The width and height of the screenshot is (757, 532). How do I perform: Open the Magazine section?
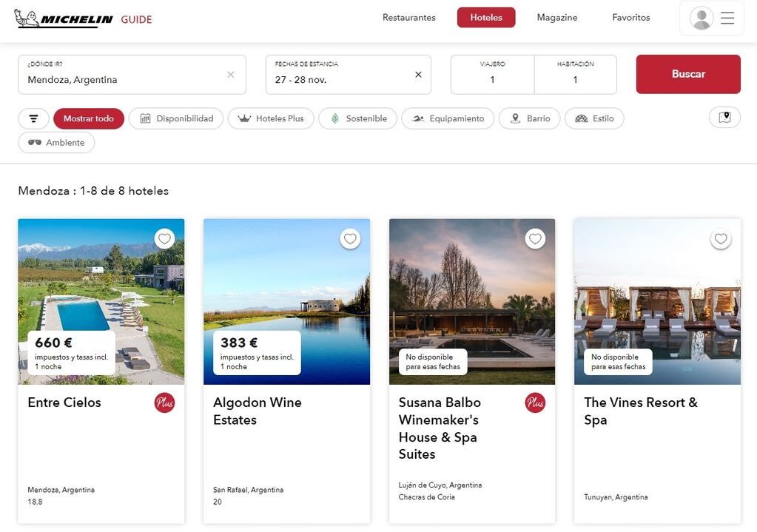click(556, 18)
